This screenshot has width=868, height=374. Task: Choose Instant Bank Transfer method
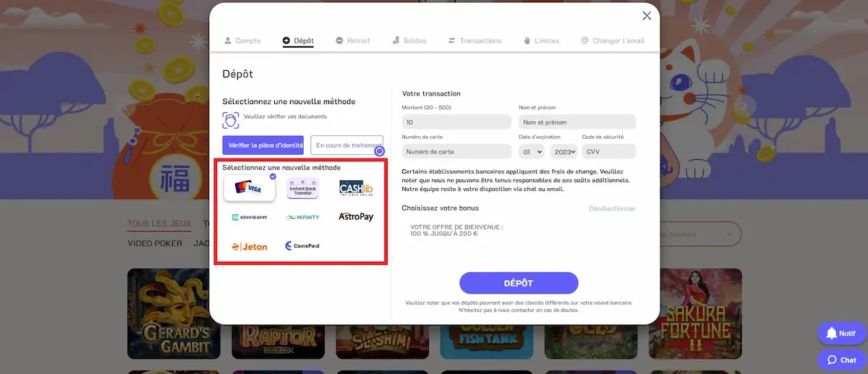click(x=302, y=188)
